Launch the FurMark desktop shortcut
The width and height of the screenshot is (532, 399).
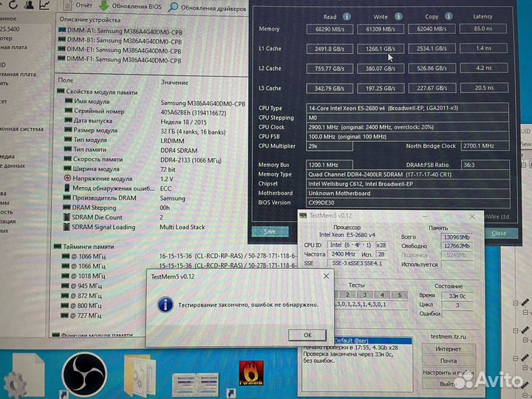tap(251, 373)
